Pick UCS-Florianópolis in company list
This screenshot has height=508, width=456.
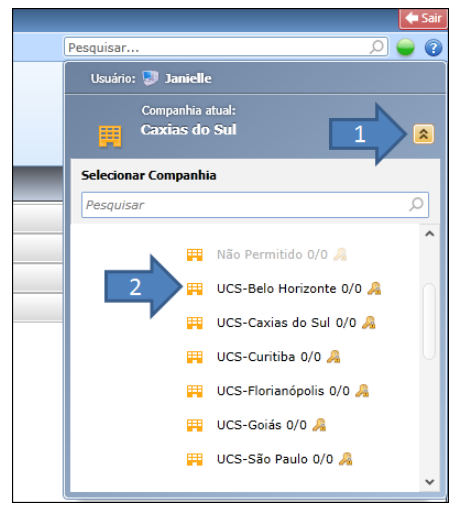(x=283, y=391)
